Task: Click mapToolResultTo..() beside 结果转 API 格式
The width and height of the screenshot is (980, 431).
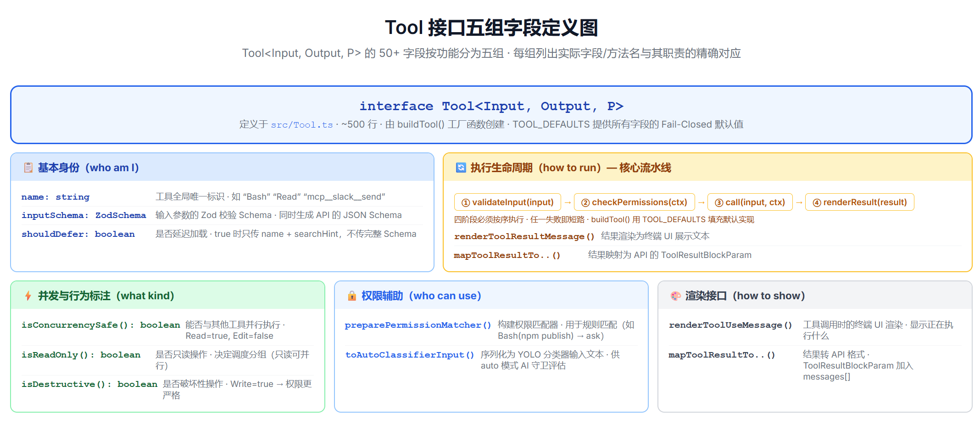Action: click(x=722, y=355)
